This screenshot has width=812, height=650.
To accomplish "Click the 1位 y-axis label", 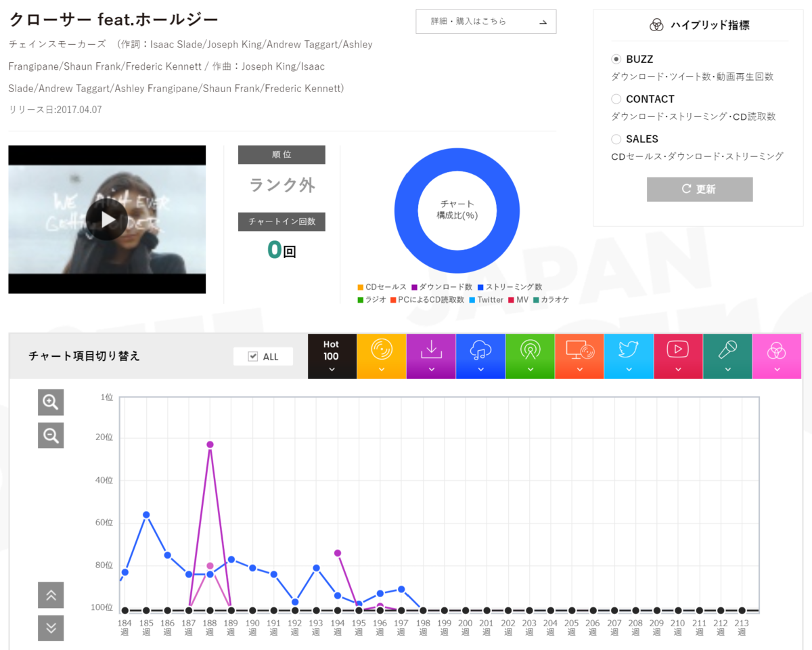I will pos(107,397).
